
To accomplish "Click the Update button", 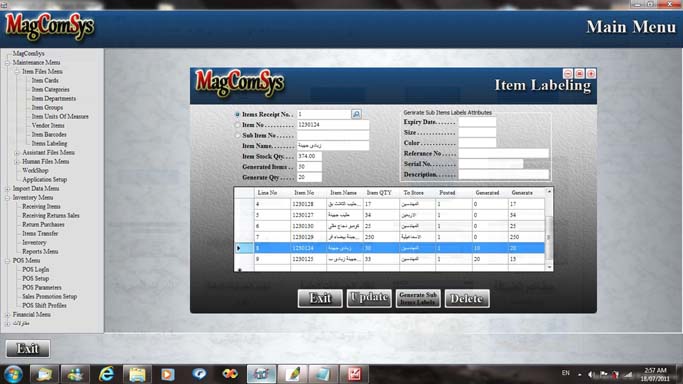I will click(369, 298).
